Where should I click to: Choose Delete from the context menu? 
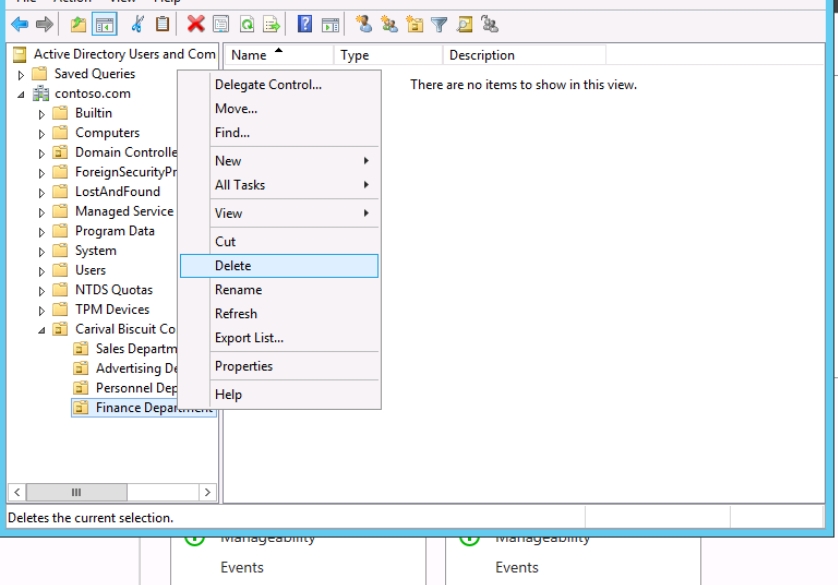[233, 266]
